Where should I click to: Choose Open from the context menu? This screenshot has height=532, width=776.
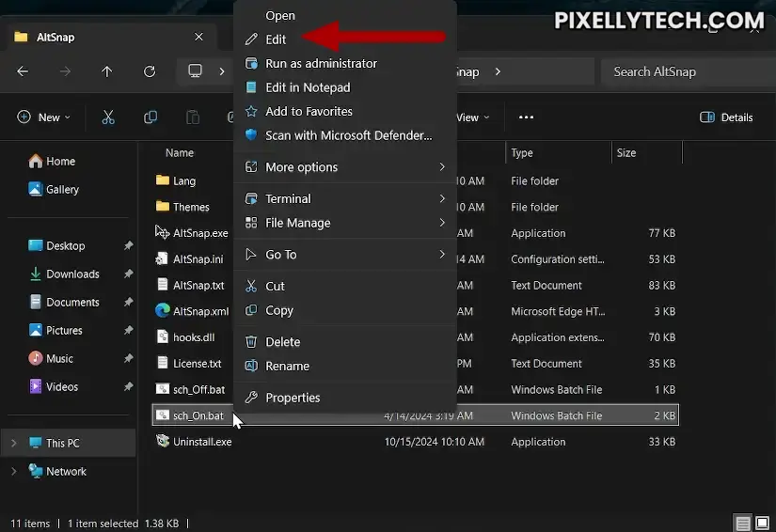345,16
